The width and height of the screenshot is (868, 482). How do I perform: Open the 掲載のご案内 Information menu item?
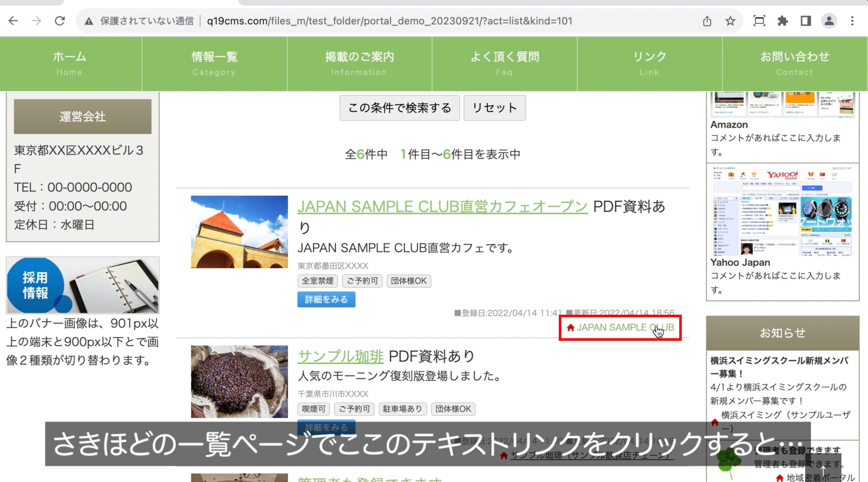point(359,64)
